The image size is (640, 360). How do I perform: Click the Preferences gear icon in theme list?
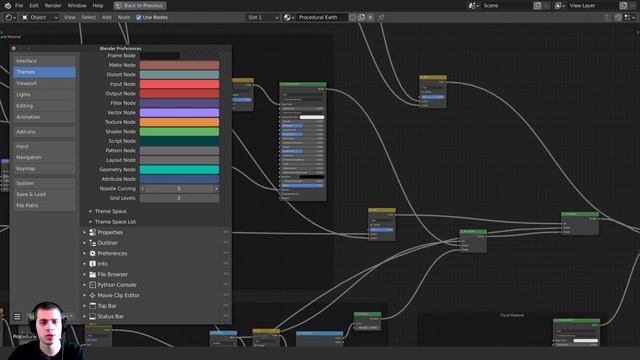(x=93, y=253)
